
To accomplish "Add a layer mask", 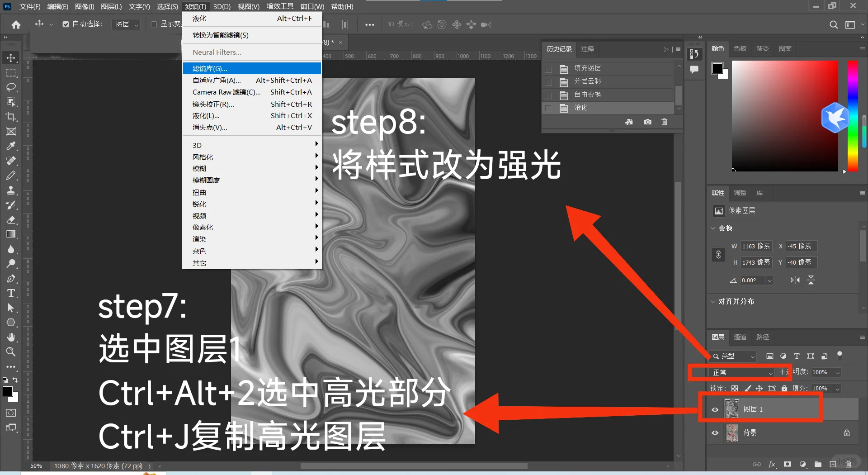I will tap(788, 464).
